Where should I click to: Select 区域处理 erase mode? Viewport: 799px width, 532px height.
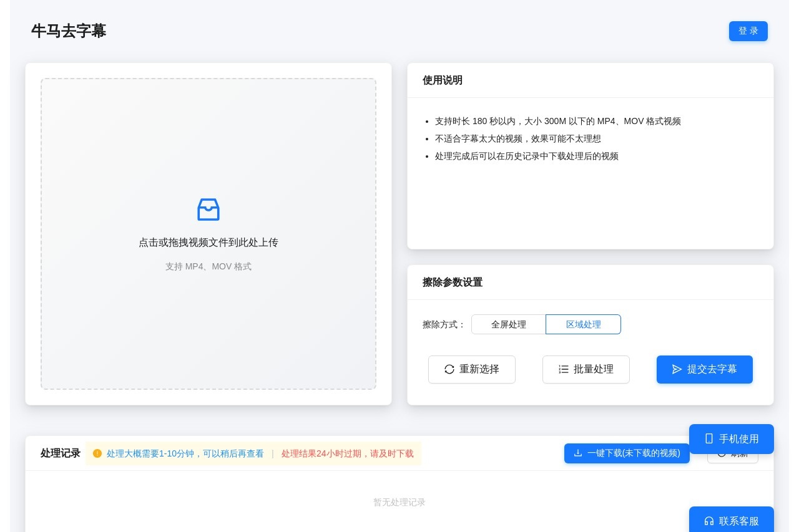pos(583,324)
